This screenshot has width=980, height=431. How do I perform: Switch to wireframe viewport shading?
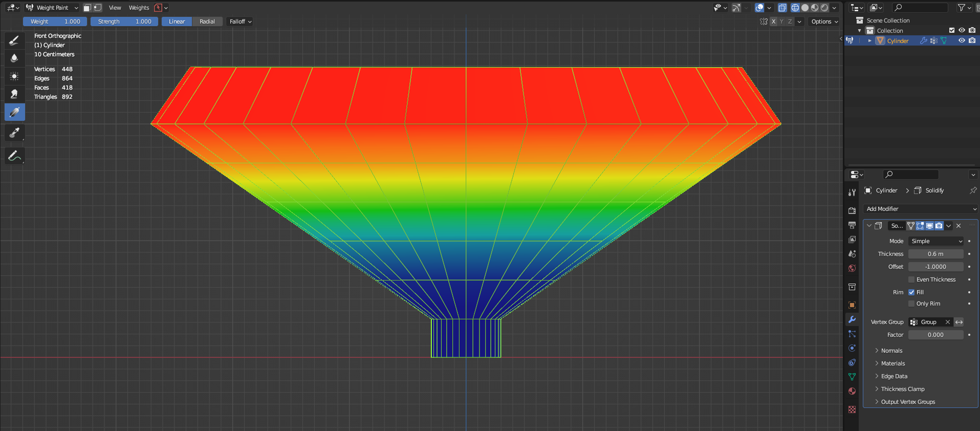(795, 8)
